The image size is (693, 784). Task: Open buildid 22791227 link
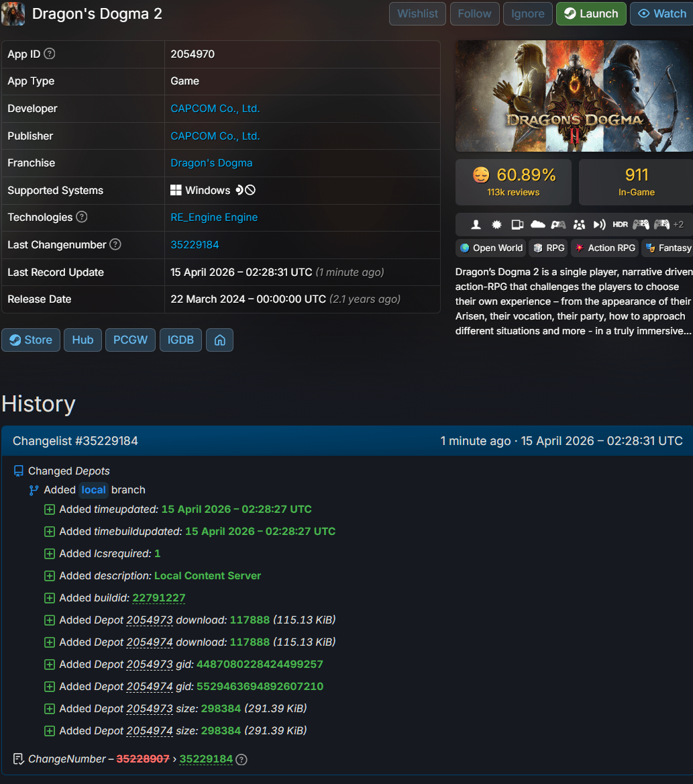pos(158,598)
